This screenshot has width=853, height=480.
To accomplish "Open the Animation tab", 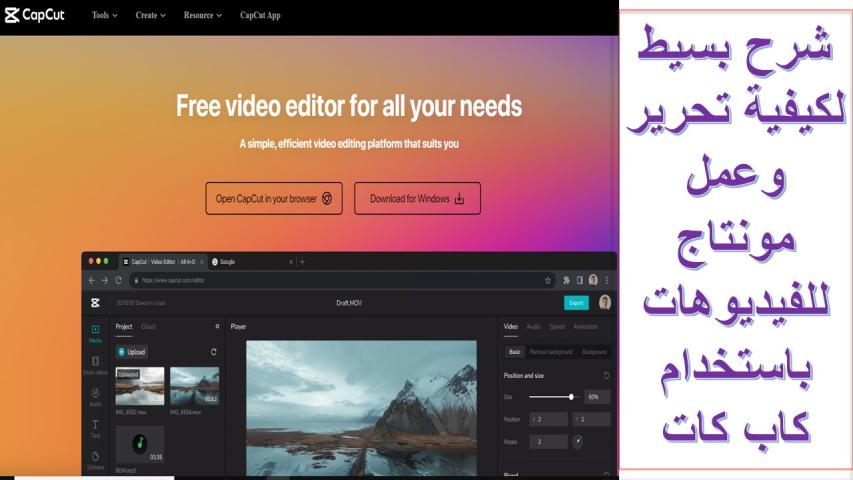I will 585,327.
